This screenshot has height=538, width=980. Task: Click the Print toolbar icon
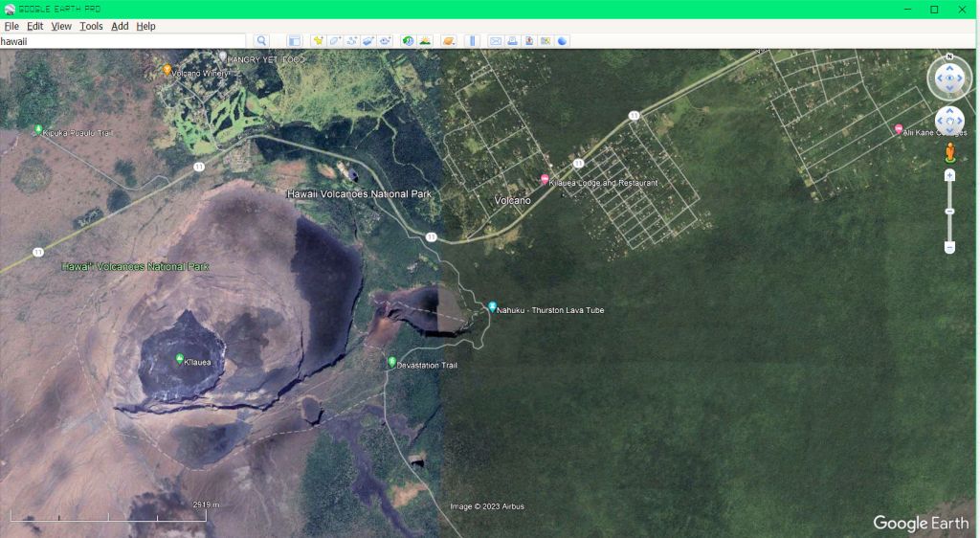click(x=512, y=41)
